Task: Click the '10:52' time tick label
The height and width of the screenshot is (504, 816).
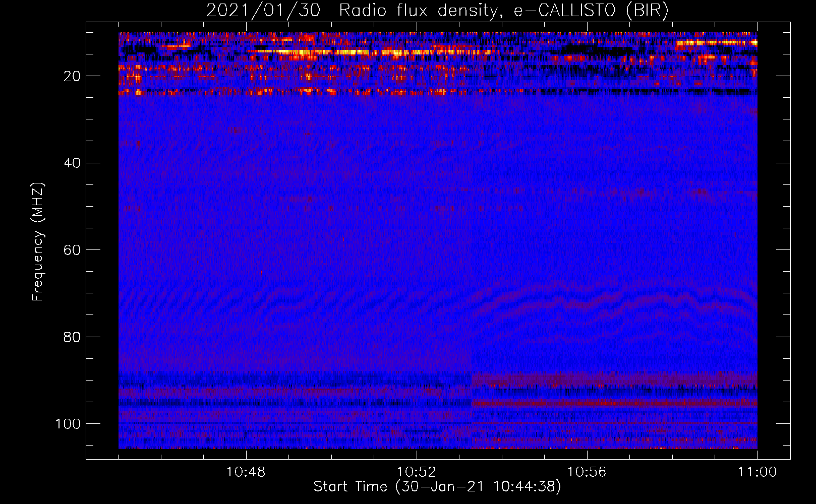Action: pyautogui.click(x=416, y=472)
